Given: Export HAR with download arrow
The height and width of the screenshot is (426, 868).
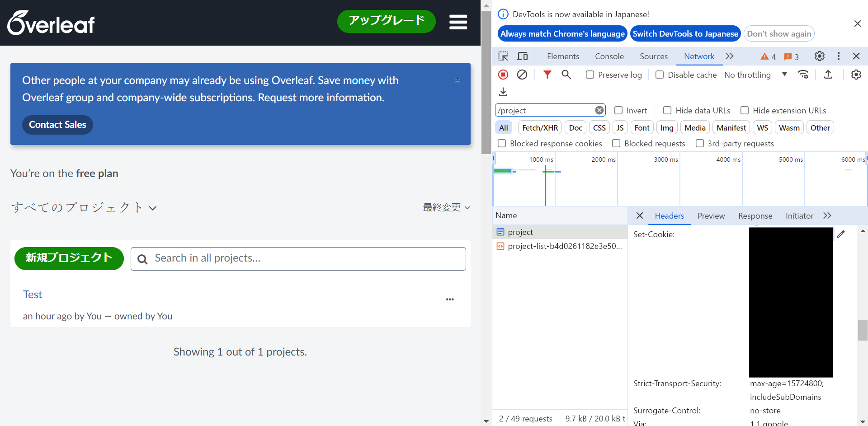Looking at the screenshot, I should [503, 92].
